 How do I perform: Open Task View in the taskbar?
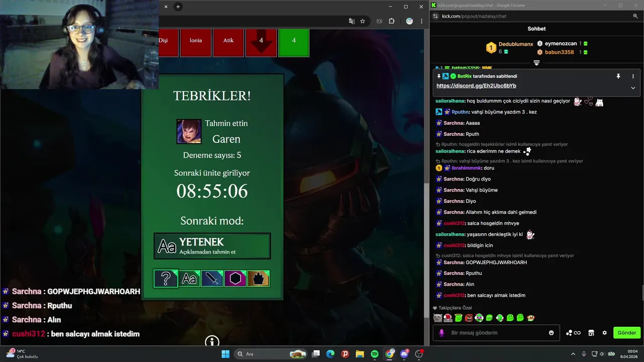click(x=315, y=354)
